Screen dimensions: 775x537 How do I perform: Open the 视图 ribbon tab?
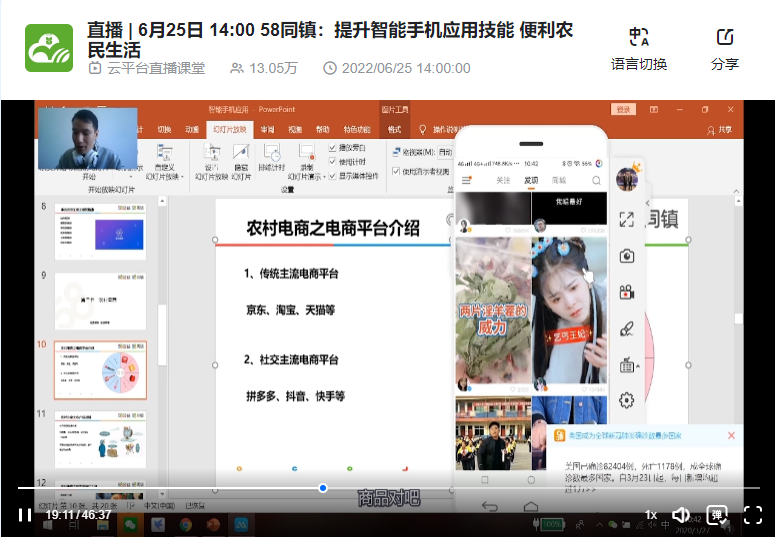point(295,130)
